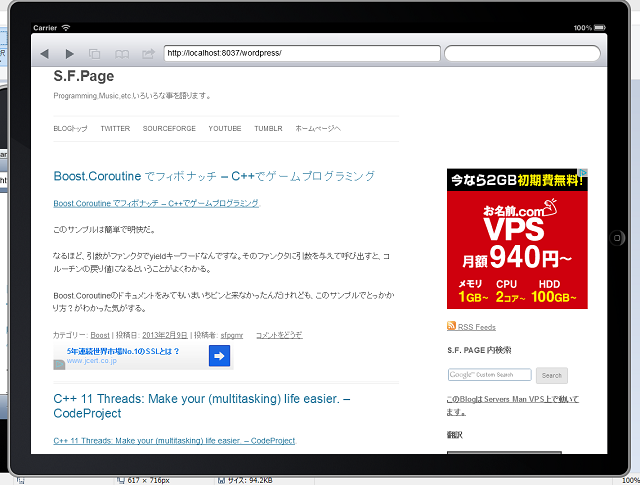
Task: Open the Safari tabs pages icon
Action: (x=95, y=53)
